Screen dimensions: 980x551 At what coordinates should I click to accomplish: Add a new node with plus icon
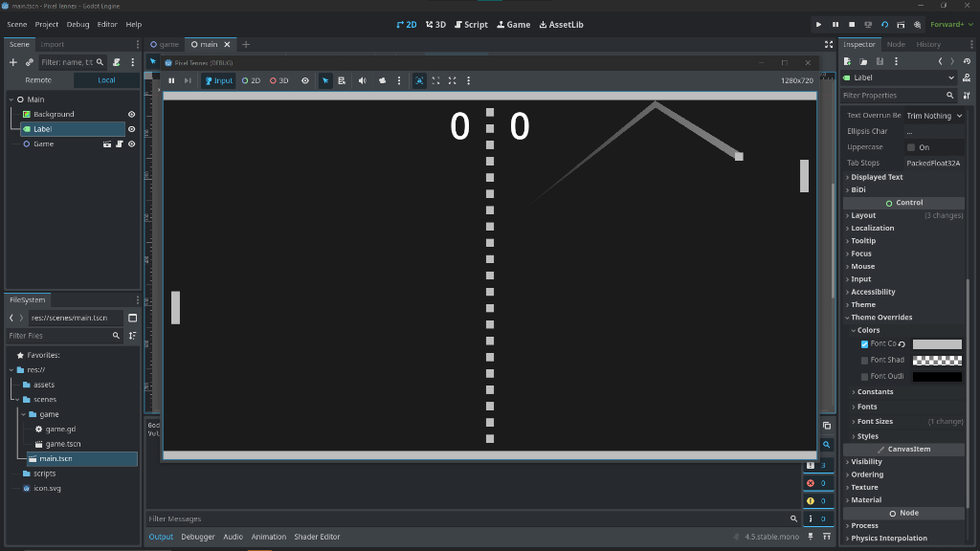13,62
